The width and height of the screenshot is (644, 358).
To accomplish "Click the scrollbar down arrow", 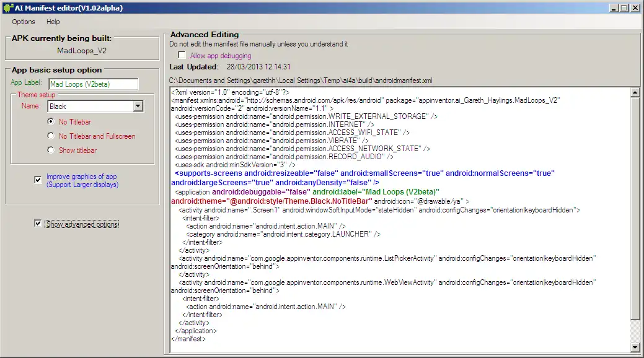I will [635, 347].
